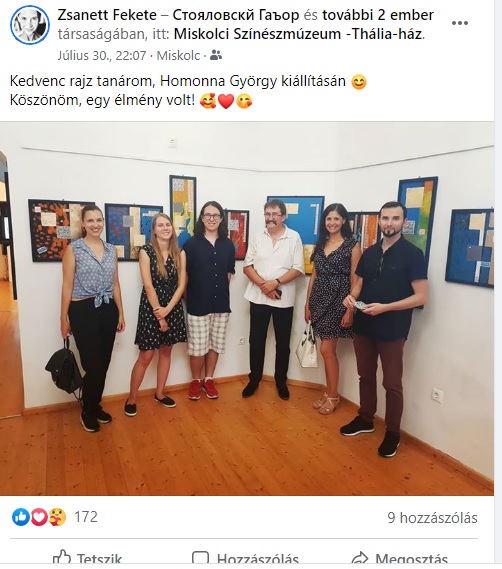Click the blue like reaction icon

(21, 517)
